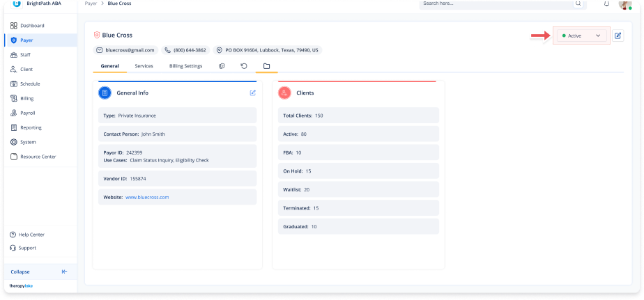
Task: Edit General Info with pencil icon
Action: 252,93
